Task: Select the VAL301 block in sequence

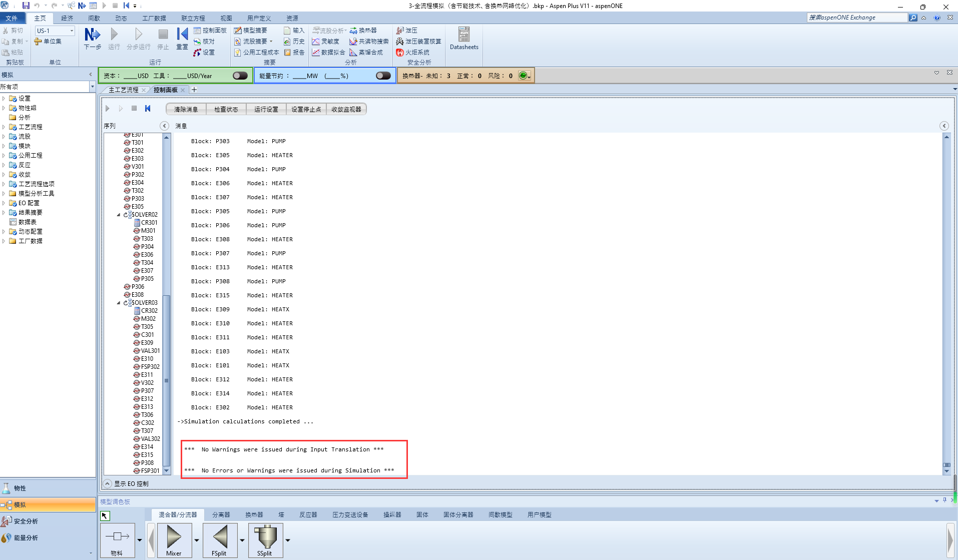Action: pos(147,351)
